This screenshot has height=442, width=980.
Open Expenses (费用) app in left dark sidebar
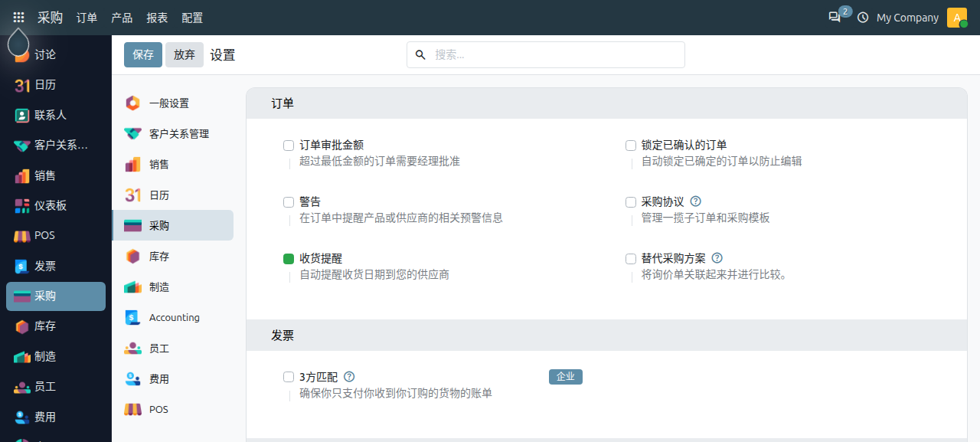pos(56,417)
